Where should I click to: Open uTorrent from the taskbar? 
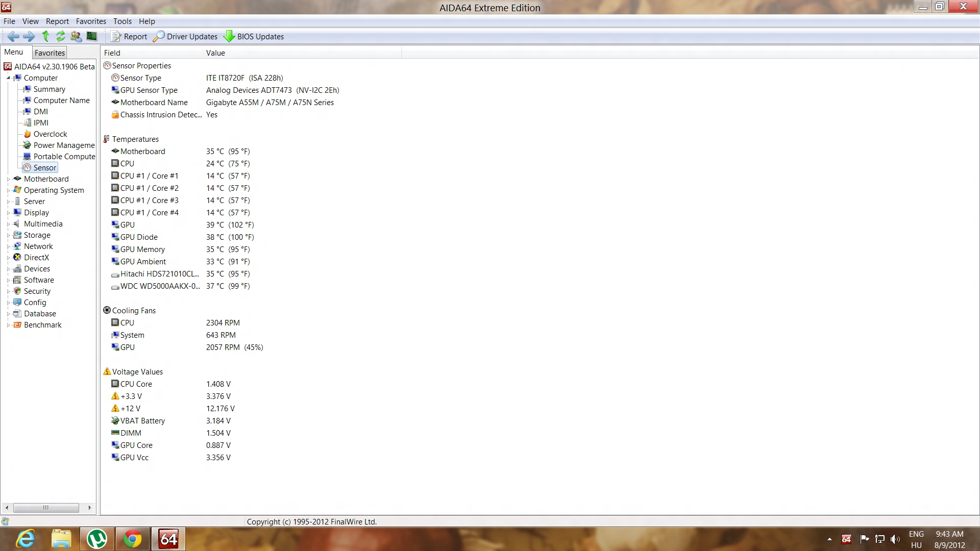(x=97, y=539)
